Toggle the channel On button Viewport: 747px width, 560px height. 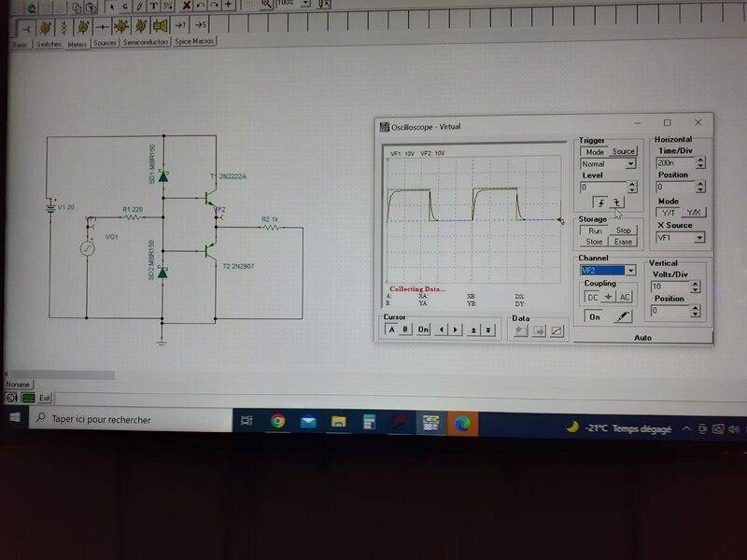click(x=594, y=317)
